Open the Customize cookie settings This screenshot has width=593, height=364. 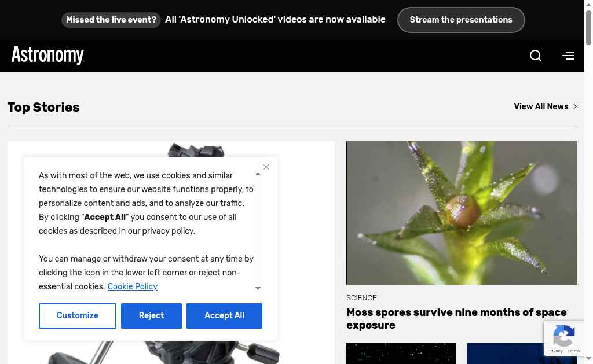click(x=78, y=316)
